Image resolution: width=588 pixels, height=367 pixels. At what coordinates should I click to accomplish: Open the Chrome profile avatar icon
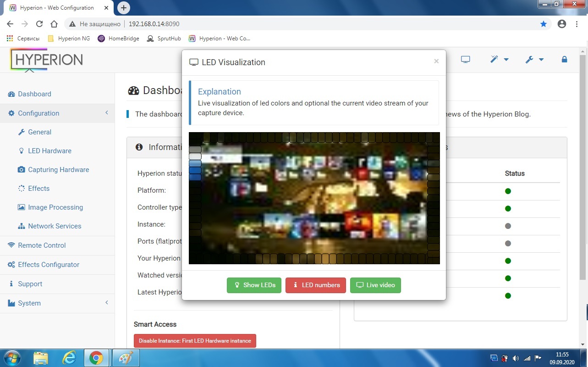(562, 24)
